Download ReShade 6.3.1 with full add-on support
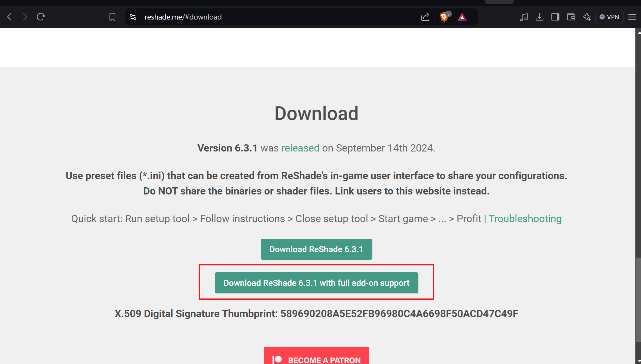Screen dimensions: 641x364 click(316, 283)
